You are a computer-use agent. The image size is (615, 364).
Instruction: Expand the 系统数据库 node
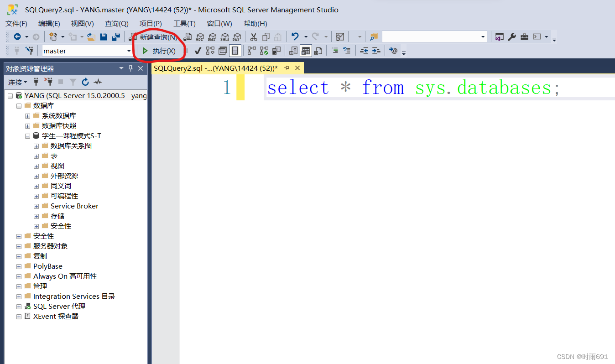pos(27,116)
